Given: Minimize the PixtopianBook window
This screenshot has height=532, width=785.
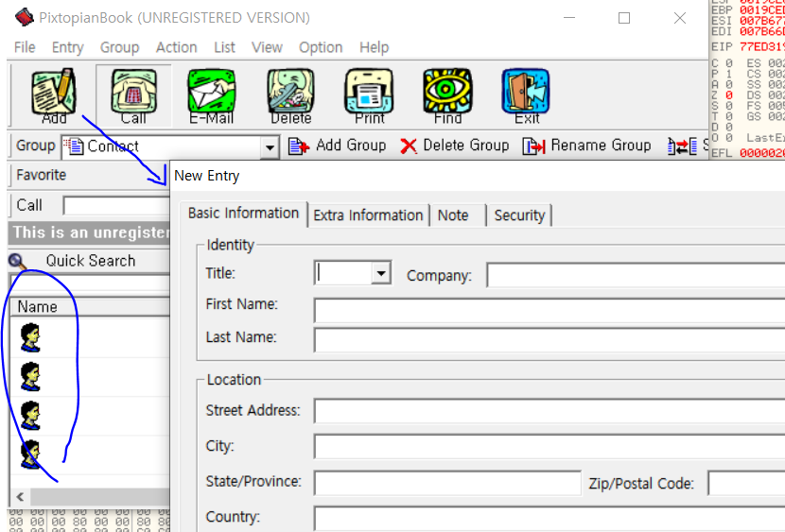Looking at the screenshot, I should 569,19.
